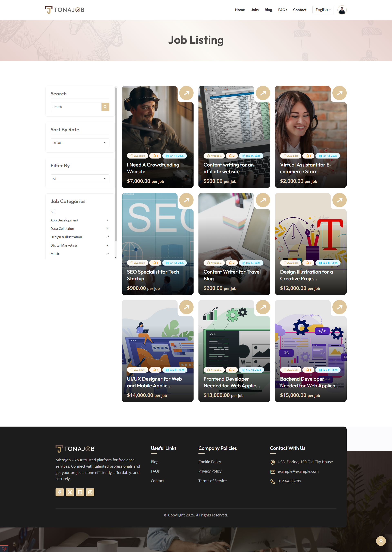Click the Terms of Service link
Image resolution: width=392 pixels, height=552 pixels.
[212, 481]
